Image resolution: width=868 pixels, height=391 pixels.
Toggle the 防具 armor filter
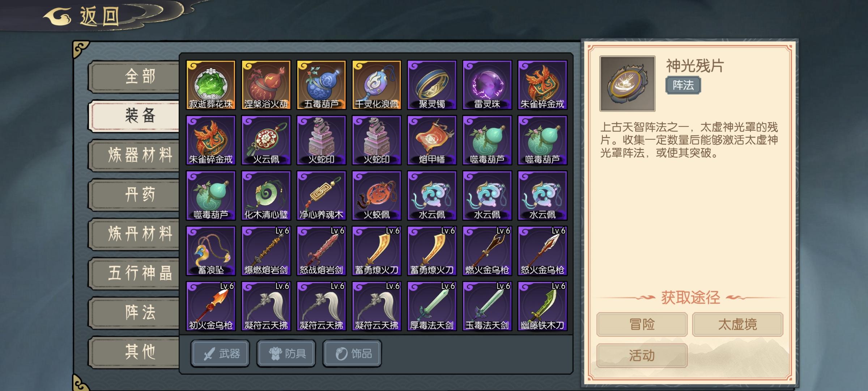[286, 353]
